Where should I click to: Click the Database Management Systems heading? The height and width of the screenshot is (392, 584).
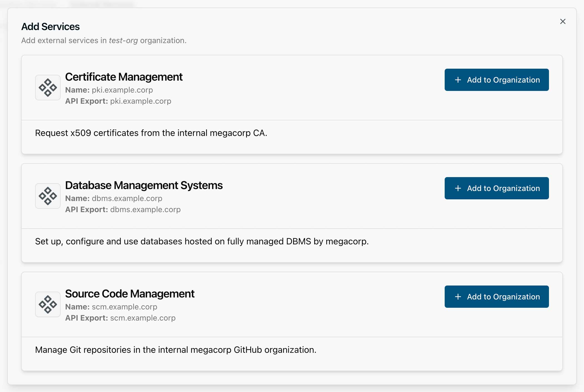click(144, 185)
